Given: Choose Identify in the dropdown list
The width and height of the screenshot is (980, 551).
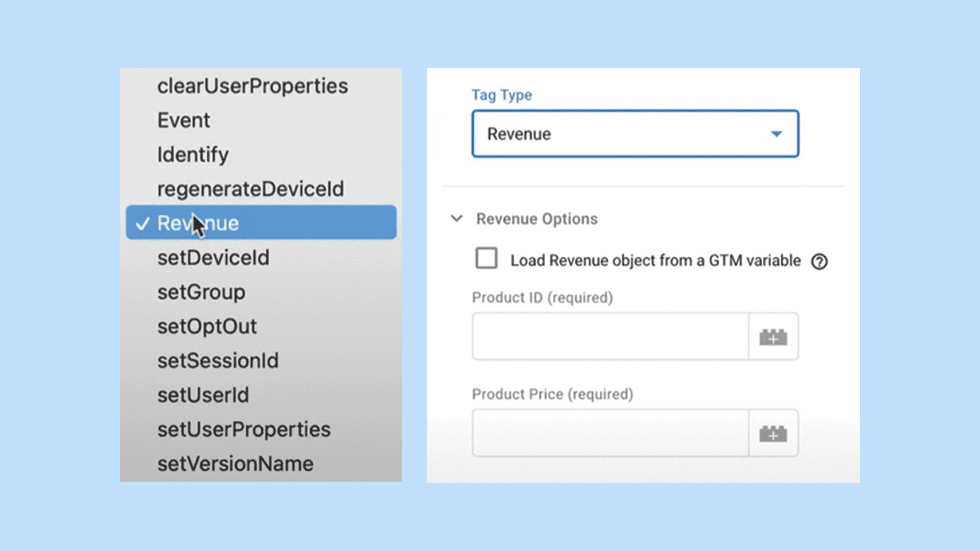Looking at the screenshot, I should click(x=193, y=154).
